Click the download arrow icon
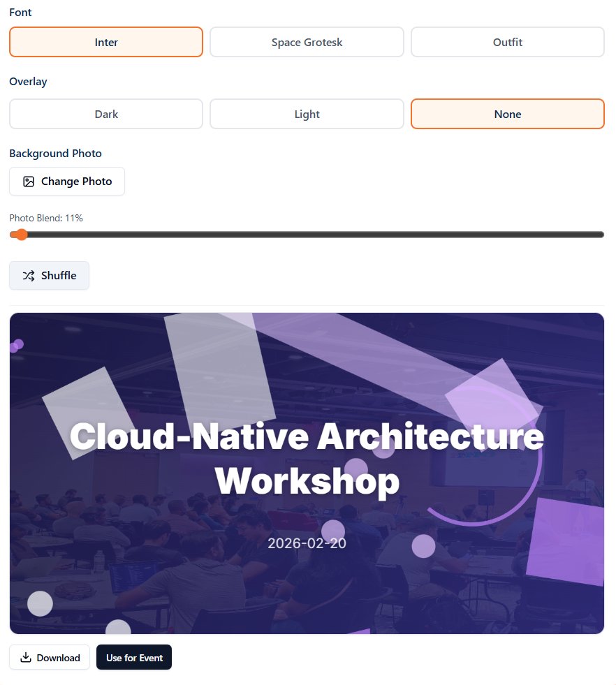This screenshot has height=685, width=616. click(26, 658)
